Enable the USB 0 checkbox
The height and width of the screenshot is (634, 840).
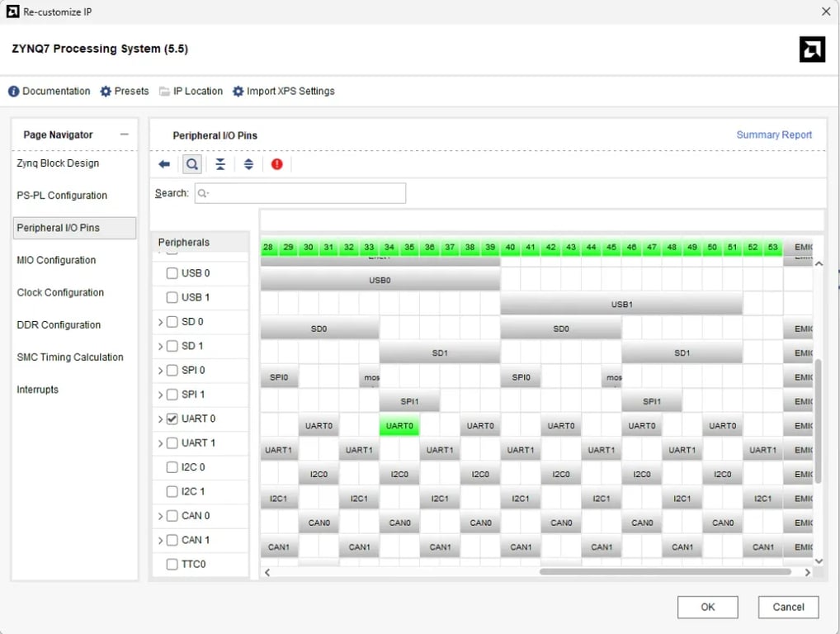pos(172,273)
